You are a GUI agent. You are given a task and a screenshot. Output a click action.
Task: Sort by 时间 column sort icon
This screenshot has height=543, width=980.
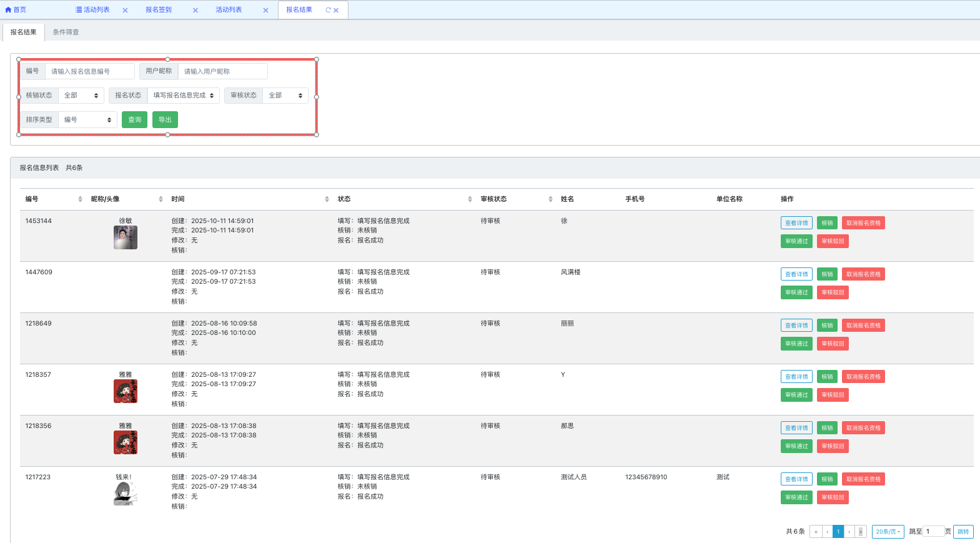327,199
